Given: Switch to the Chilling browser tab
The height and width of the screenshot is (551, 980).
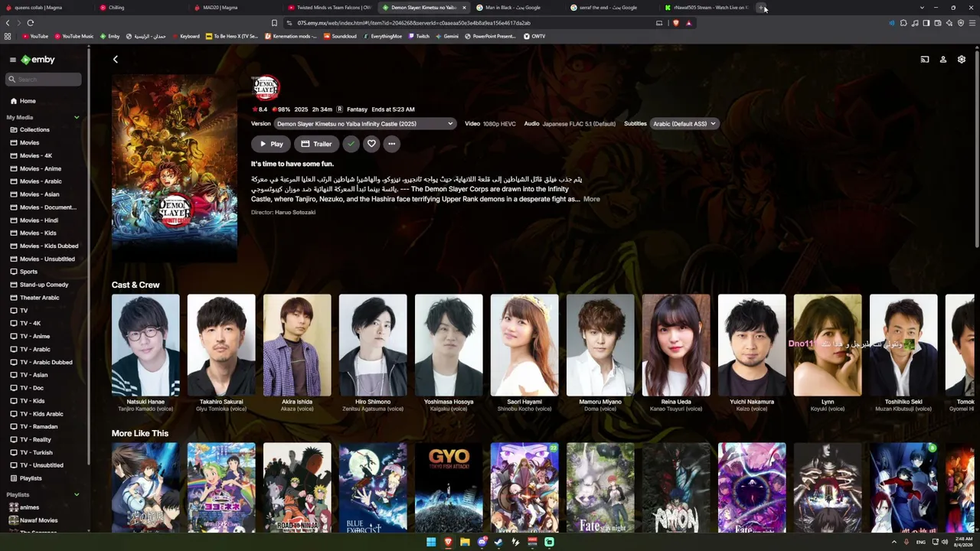Looking at the screenshot, I should click(x=142, y=8).
